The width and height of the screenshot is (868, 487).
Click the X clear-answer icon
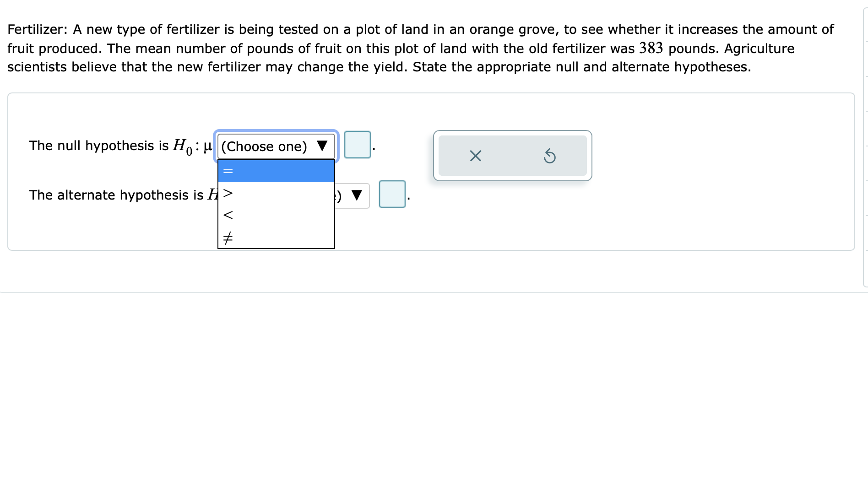[475, 156]
